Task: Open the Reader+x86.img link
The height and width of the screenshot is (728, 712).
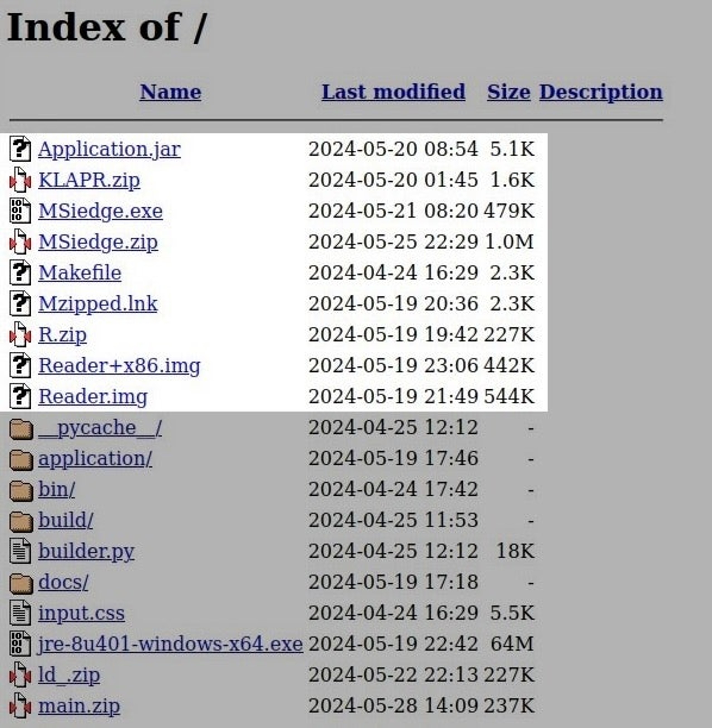Action: (119, 366)
